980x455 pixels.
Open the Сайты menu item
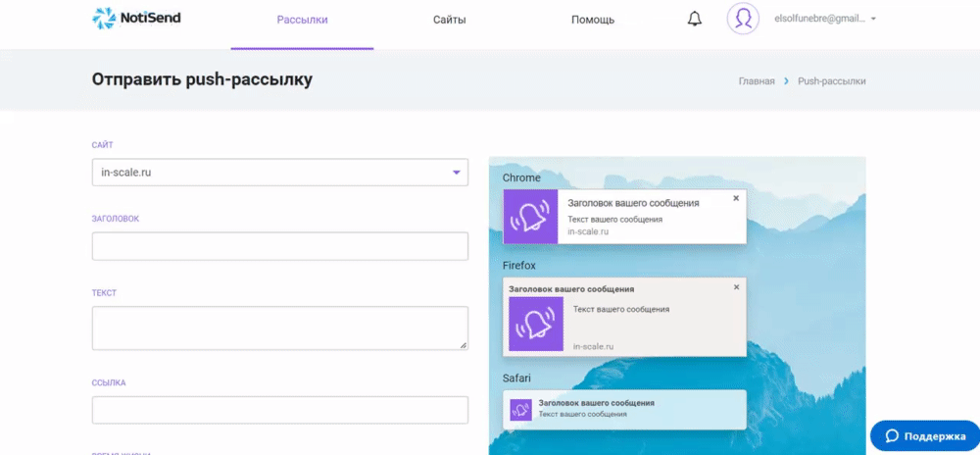coord(449,20)
